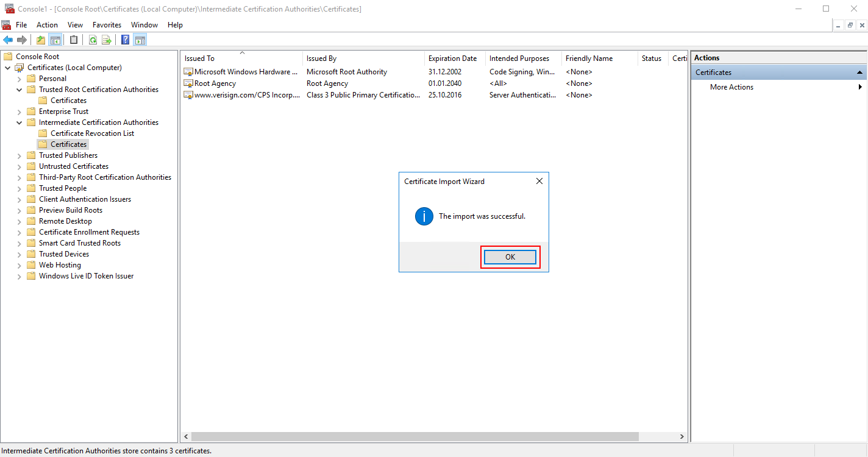Collapse Intermediate Certification Authorities node
Screen dimensions: 868x457
tap(19, 122)
